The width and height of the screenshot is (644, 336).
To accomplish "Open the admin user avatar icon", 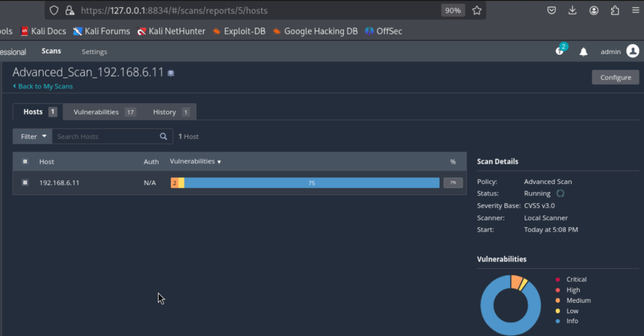I will pos(632,51).
